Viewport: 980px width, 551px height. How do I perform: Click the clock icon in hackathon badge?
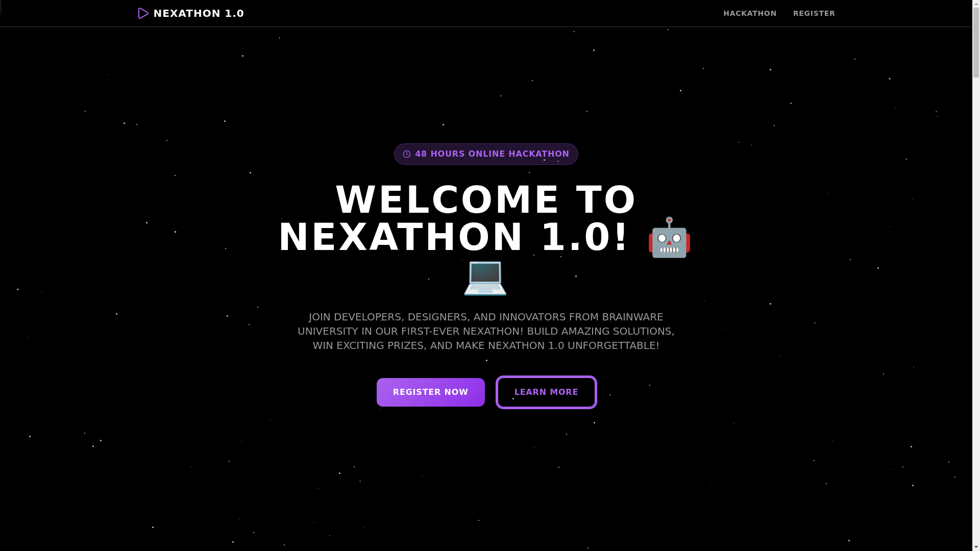pyautogui.click(x=407, y=154)
